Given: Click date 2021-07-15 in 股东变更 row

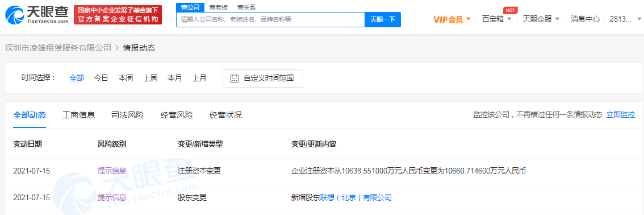Looking at the screenshot, I should [x=32, y=198].
